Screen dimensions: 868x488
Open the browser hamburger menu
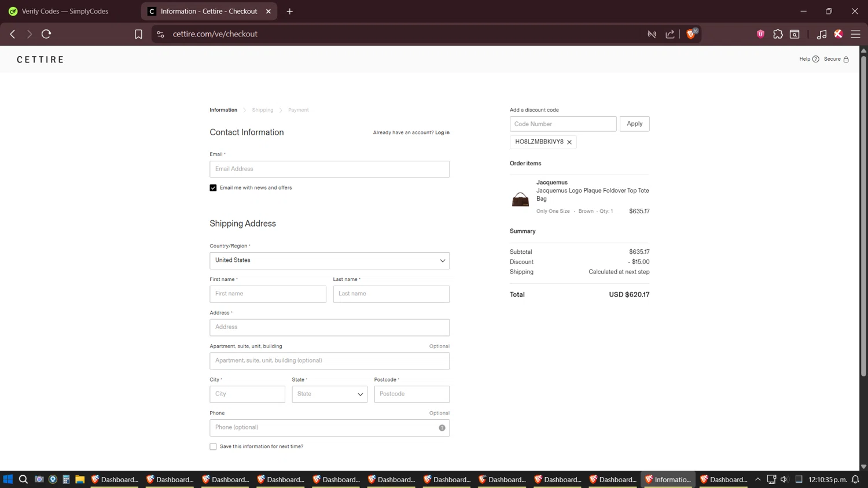coord(855,34)
